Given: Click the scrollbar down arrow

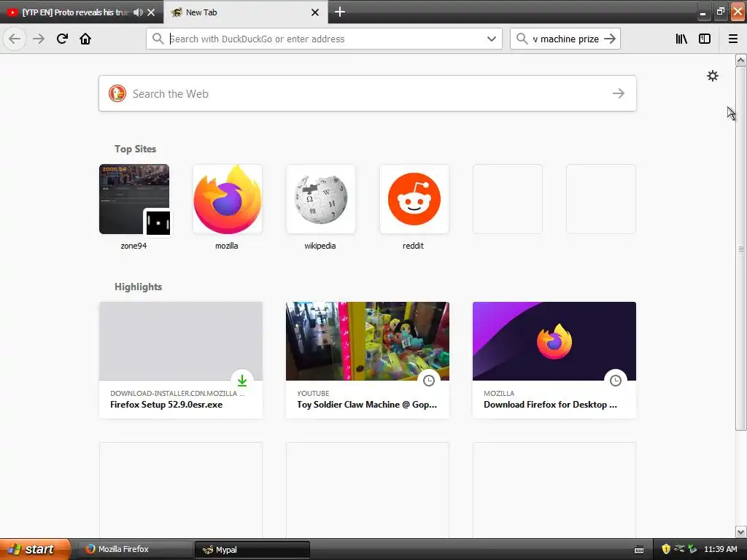Looking at the screenshot, I should (741, 532).
